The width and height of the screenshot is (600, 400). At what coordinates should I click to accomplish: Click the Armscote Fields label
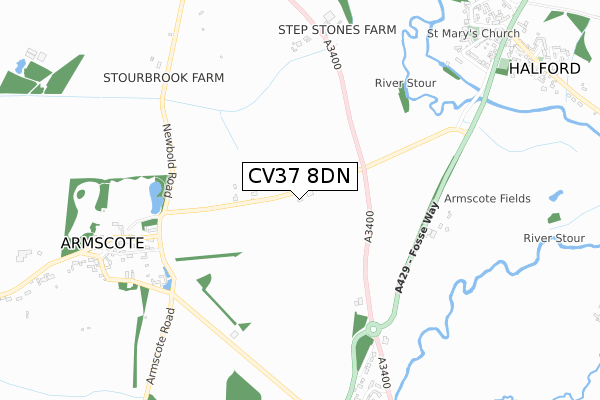point(487,199)
